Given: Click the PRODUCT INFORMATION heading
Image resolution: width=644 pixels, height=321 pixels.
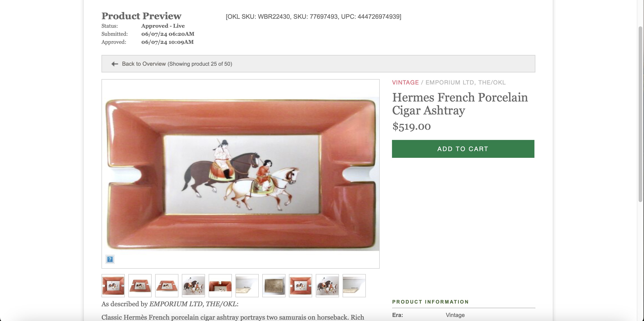Looking at the screenshot, I should [430, 302].
